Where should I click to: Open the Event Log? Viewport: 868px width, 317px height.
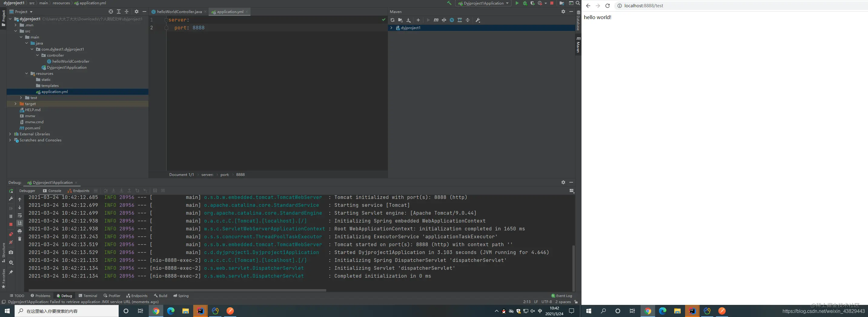(x=562, y=296)
